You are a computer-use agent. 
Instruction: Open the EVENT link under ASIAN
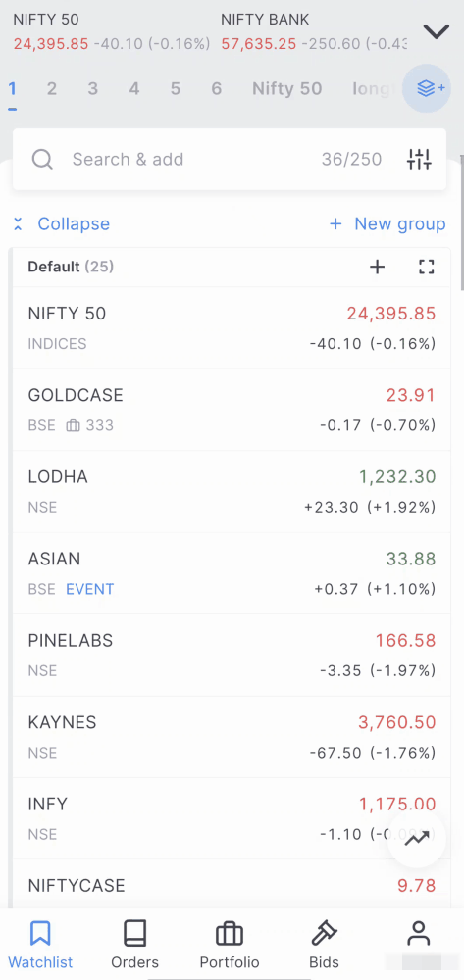pyautogui.click(x=90, y=589)
